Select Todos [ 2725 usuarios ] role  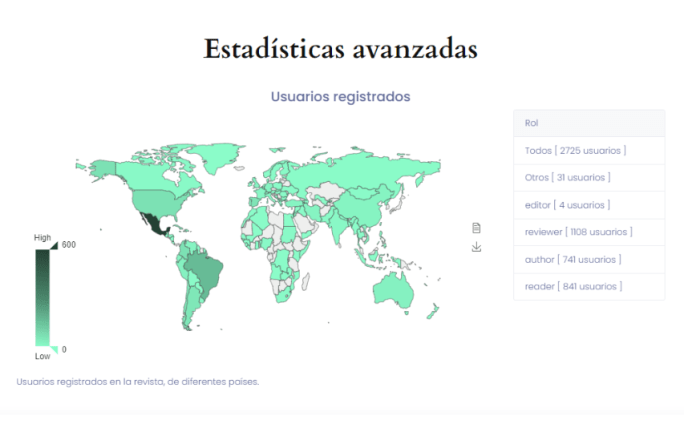click(575, 150)
